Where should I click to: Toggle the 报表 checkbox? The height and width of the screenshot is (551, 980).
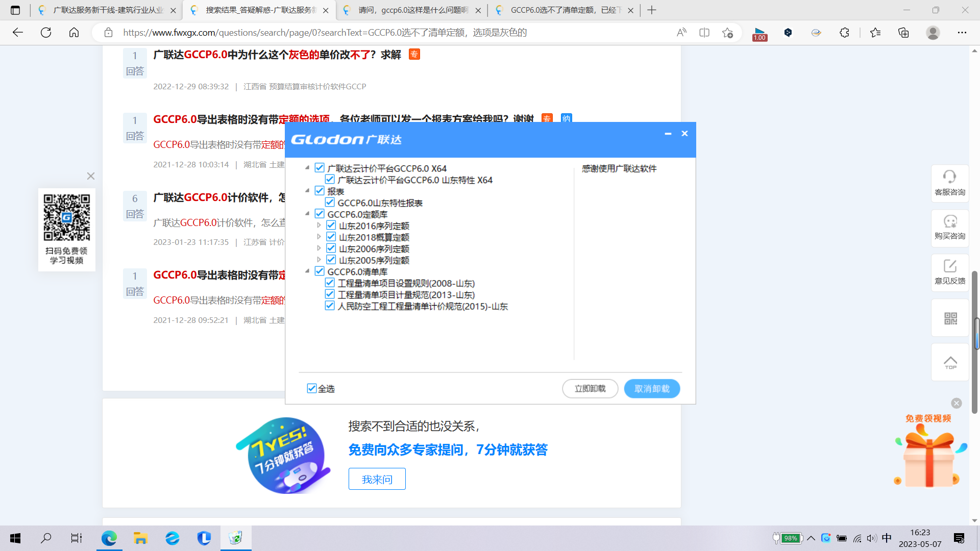[320, 191]
